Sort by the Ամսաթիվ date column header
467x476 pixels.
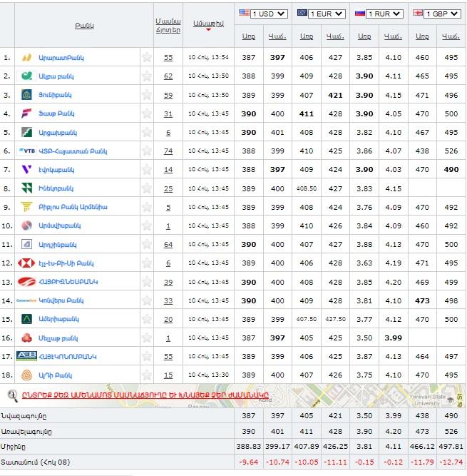[x=208, y=24]
